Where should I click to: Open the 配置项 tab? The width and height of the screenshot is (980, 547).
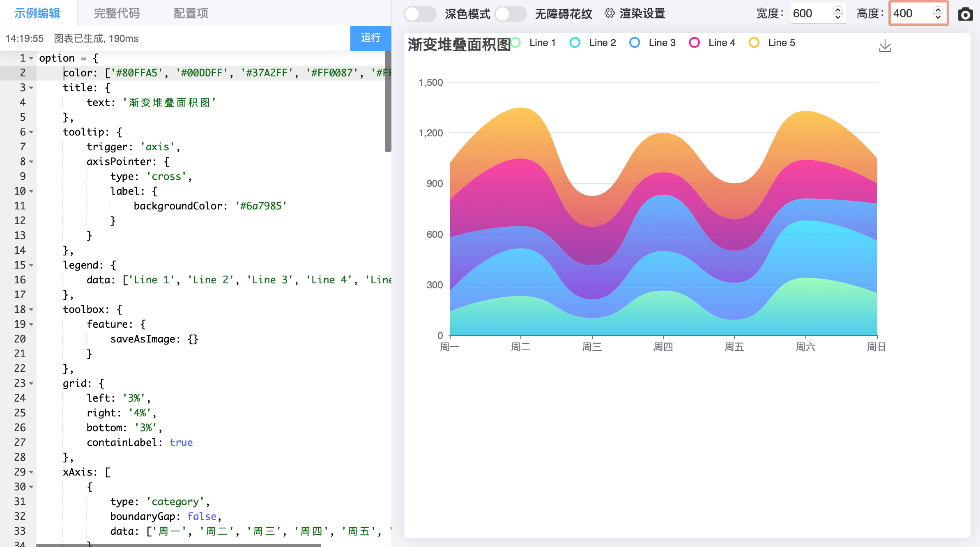pyautogui.click(x=191, y=14)
